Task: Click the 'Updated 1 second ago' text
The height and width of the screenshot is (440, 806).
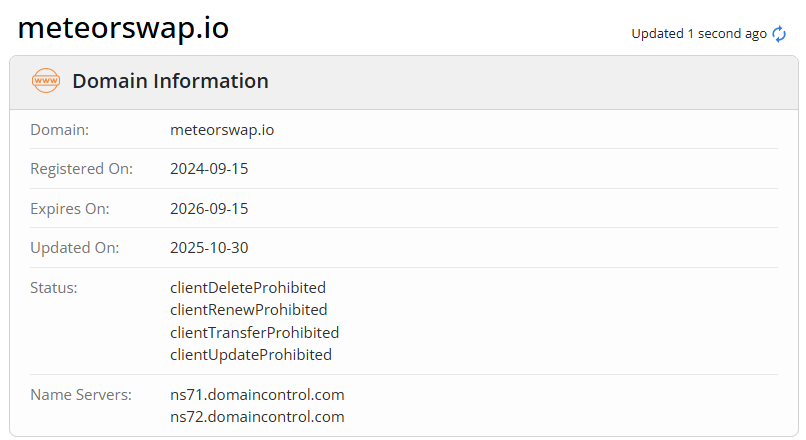Action: [x=698, y=34]
